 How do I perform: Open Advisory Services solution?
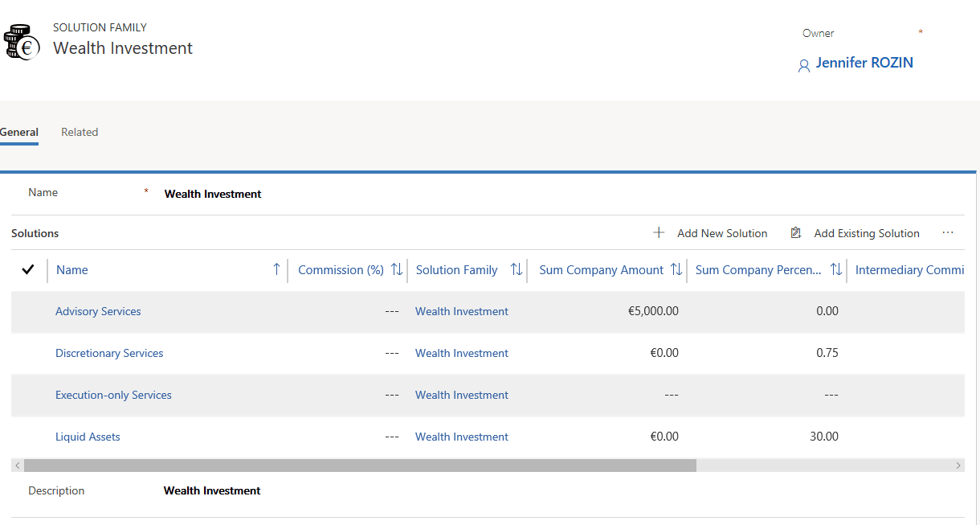(x=98, y=311)
